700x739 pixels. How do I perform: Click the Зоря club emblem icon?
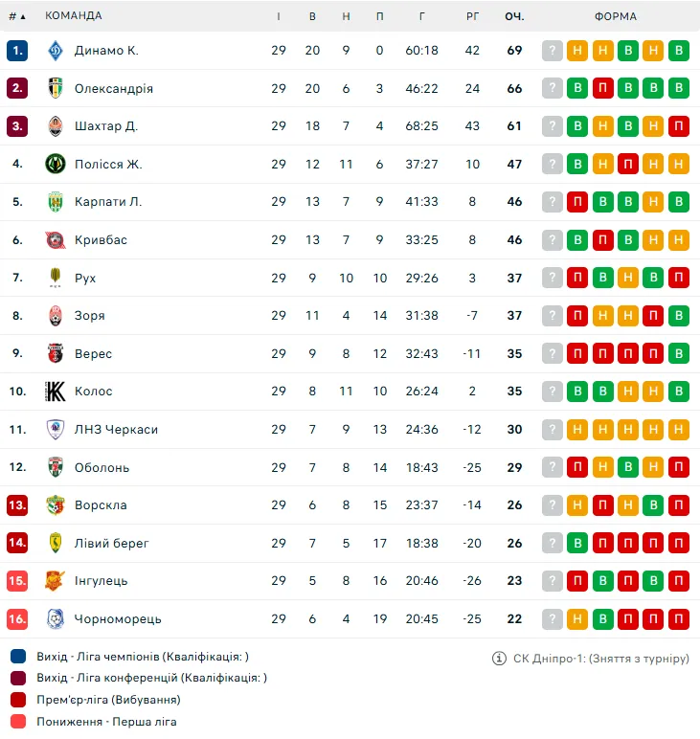(56, 316)
